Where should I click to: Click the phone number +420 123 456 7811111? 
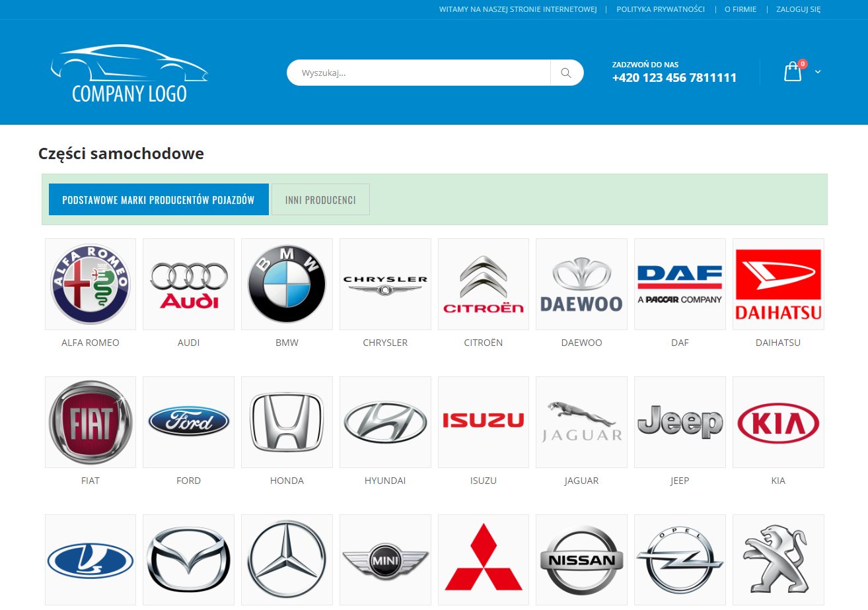coord(674,78)
